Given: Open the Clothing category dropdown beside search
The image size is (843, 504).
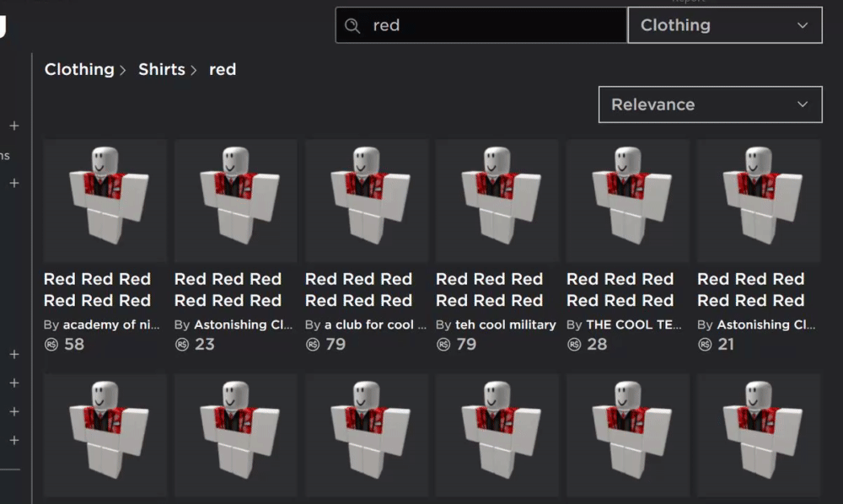Looking at the screenshot, I should tap(725, 25).
